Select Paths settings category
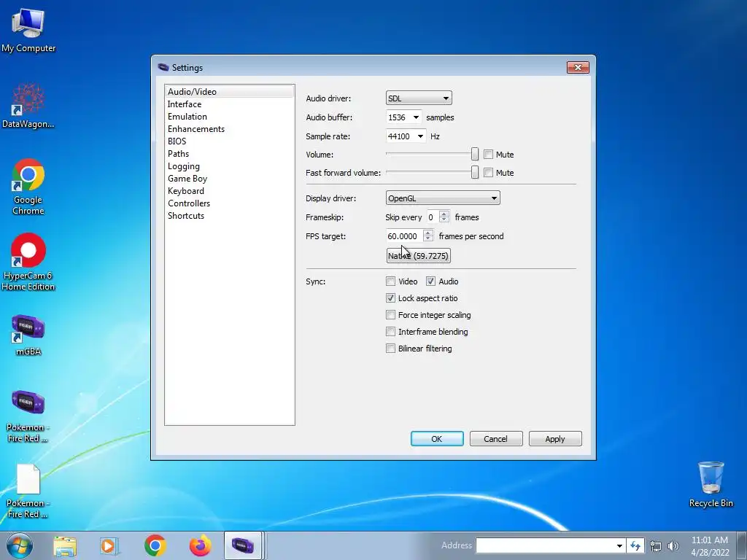 230,153
